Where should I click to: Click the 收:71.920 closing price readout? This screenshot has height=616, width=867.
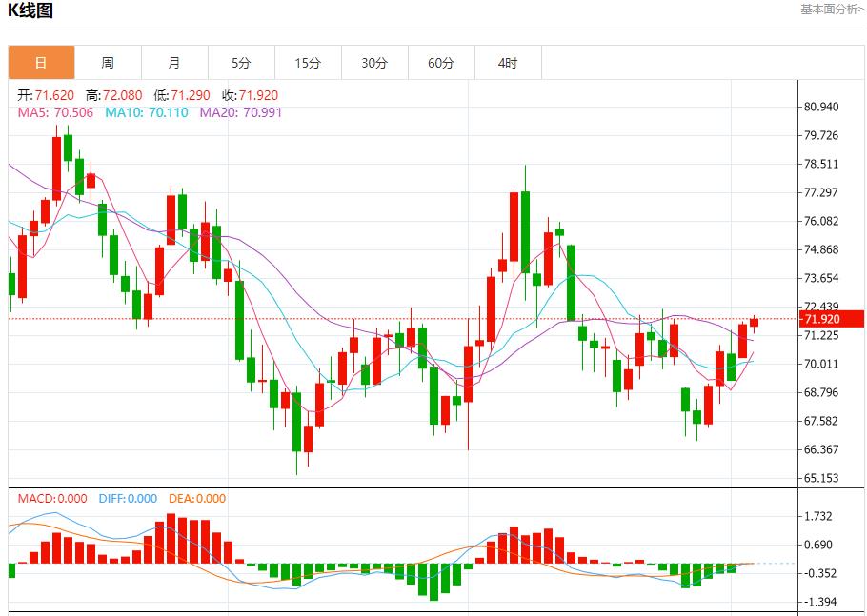coord(250,95)
